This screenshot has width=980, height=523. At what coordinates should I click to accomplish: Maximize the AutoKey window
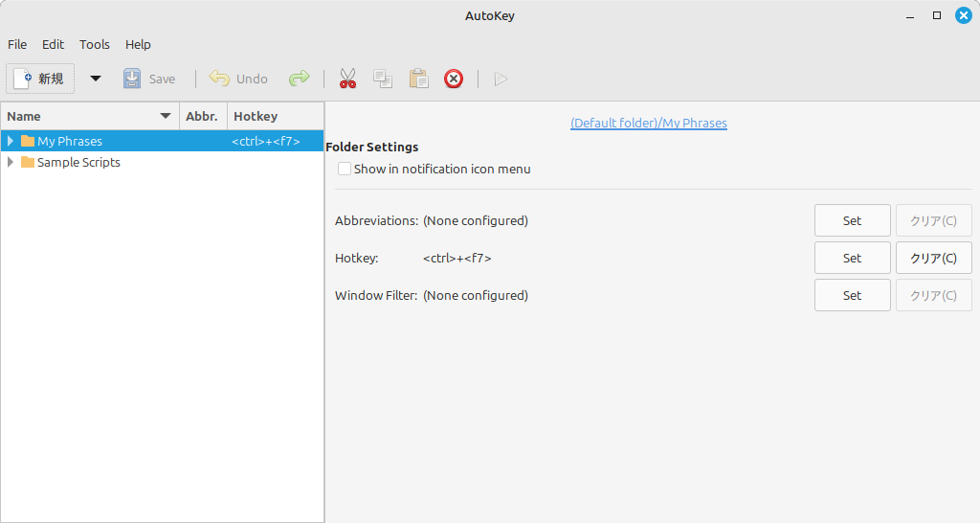point(937,15)
